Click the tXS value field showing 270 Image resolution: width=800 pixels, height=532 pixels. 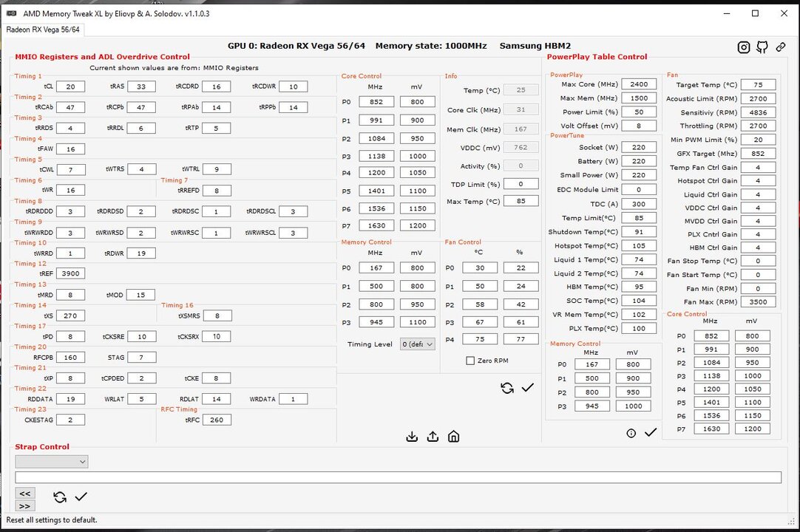tap(70, 316)
